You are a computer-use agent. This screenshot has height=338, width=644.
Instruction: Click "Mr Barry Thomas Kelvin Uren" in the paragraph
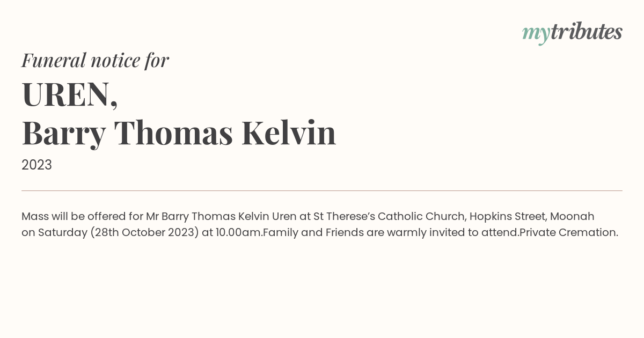pos(221,217)
